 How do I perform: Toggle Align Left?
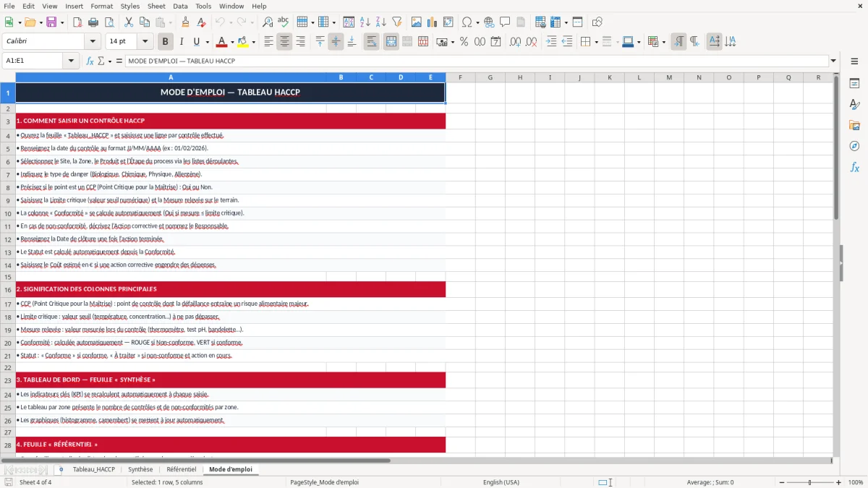click(268, 42)
